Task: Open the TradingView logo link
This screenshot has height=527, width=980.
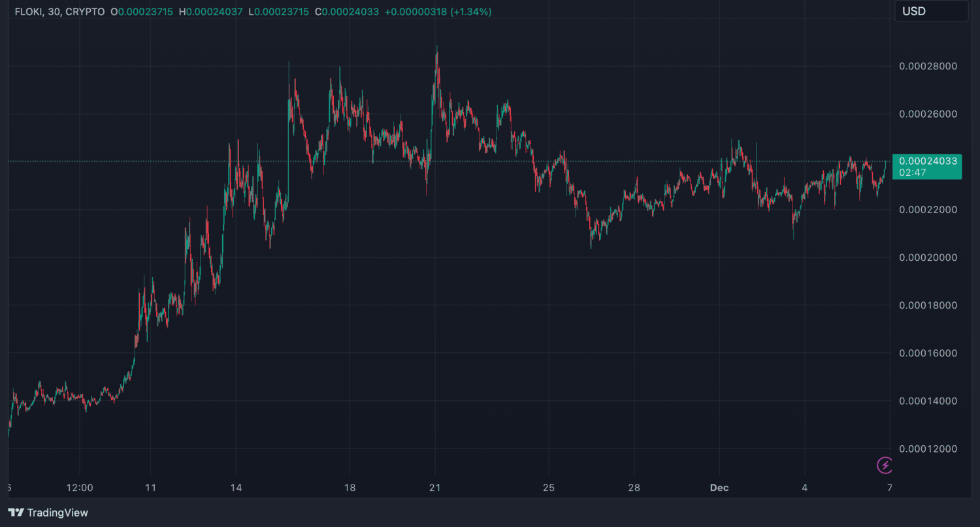Action: click(48, 513)
